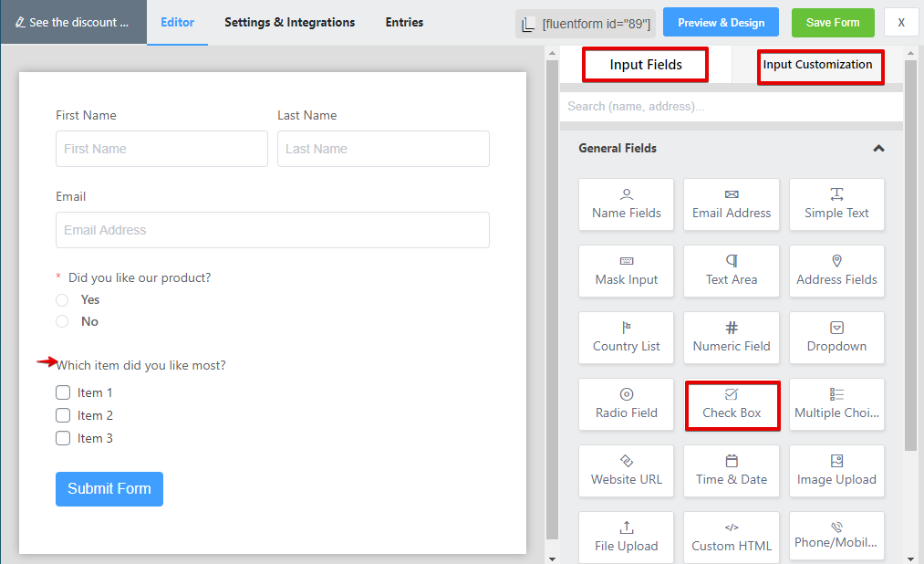Screen dimensions: 924x564
Task: Check the Item 2 checkbox
Action: pyautogui.click(x=62, y=415)
